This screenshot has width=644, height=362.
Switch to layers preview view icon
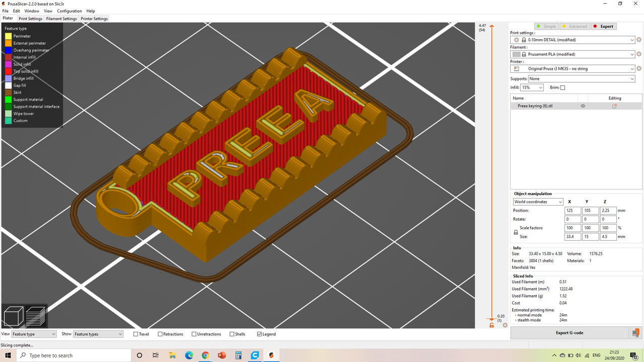click(36, 316)
